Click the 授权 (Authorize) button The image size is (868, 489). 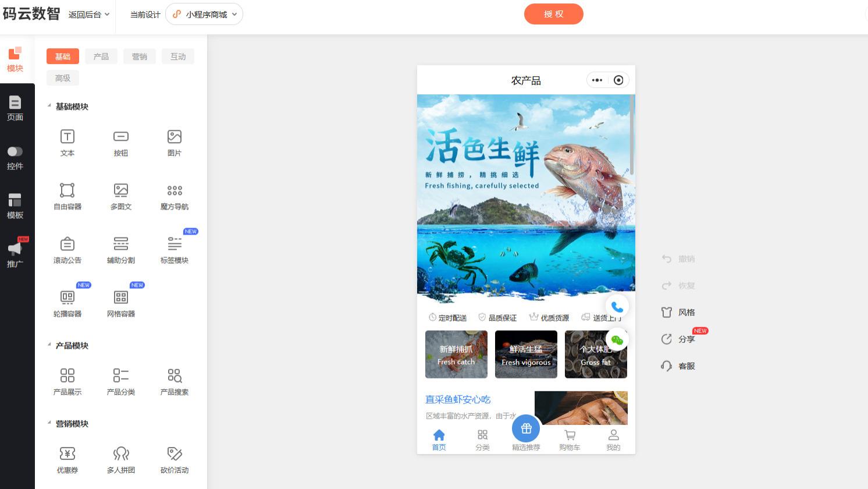click(554, 14)
